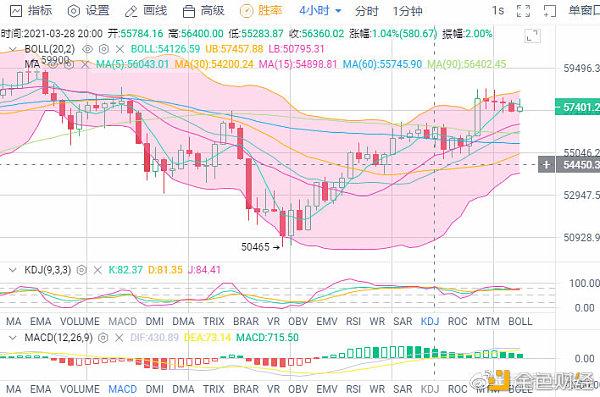This screenshot has height=397, width=600.
Task: Select VOLUME in the KDJ panel tabs
Action: point(80,322)
